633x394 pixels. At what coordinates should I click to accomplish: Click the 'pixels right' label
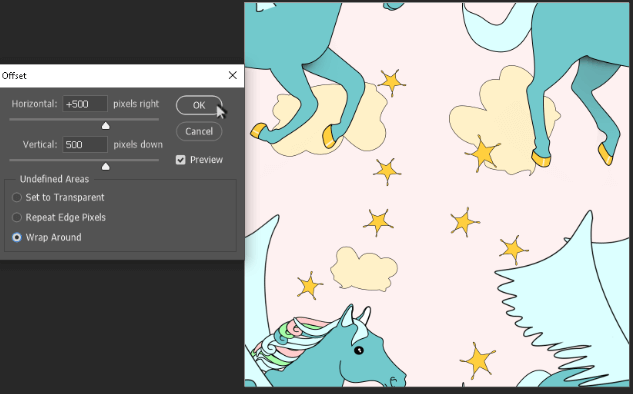(x=136, y=104)
